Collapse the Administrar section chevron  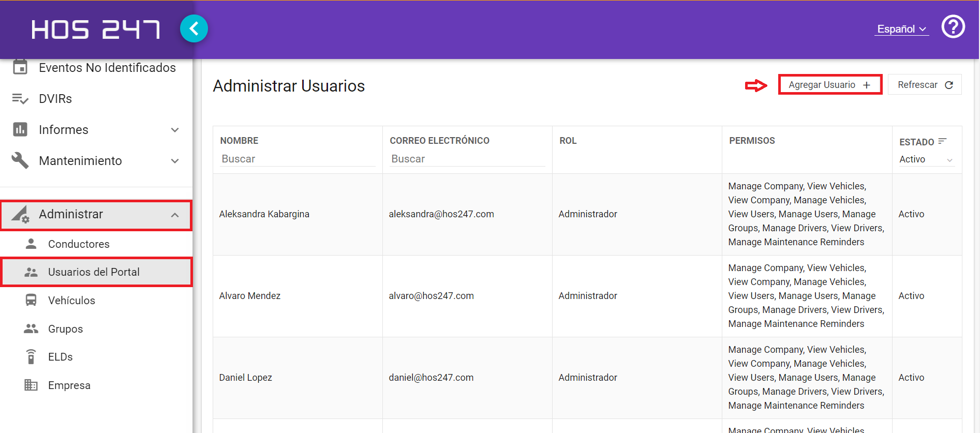pos(175,215)
